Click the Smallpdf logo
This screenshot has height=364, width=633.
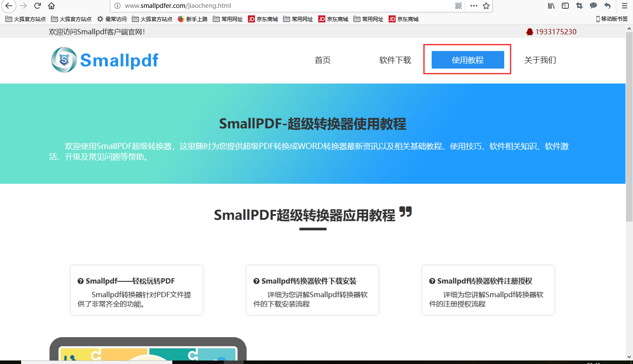(105, 60)
